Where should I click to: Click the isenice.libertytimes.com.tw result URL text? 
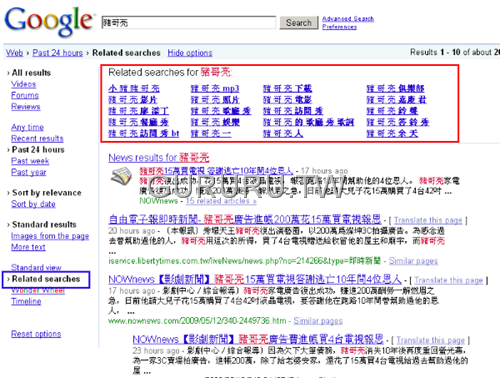[244, 261]
